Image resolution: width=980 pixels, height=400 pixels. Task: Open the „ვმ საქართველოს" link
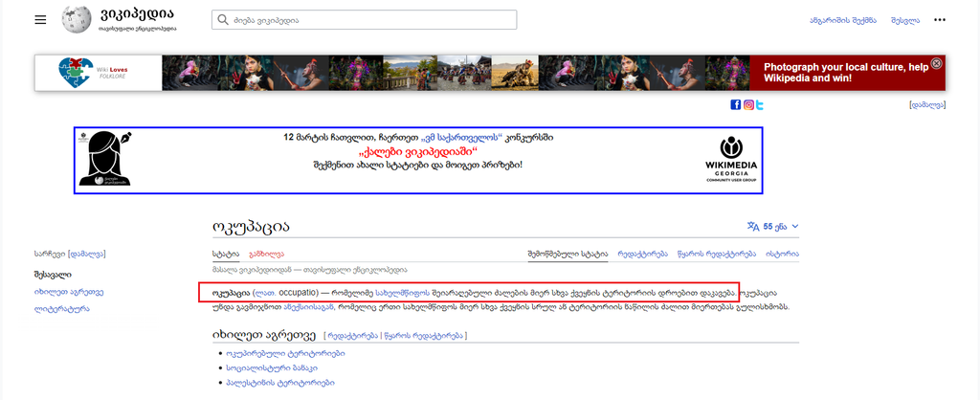(x=461, y=138)
